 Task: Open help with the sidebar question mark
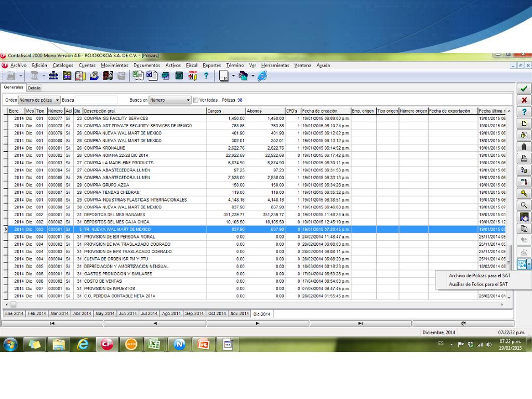(524, 112)
